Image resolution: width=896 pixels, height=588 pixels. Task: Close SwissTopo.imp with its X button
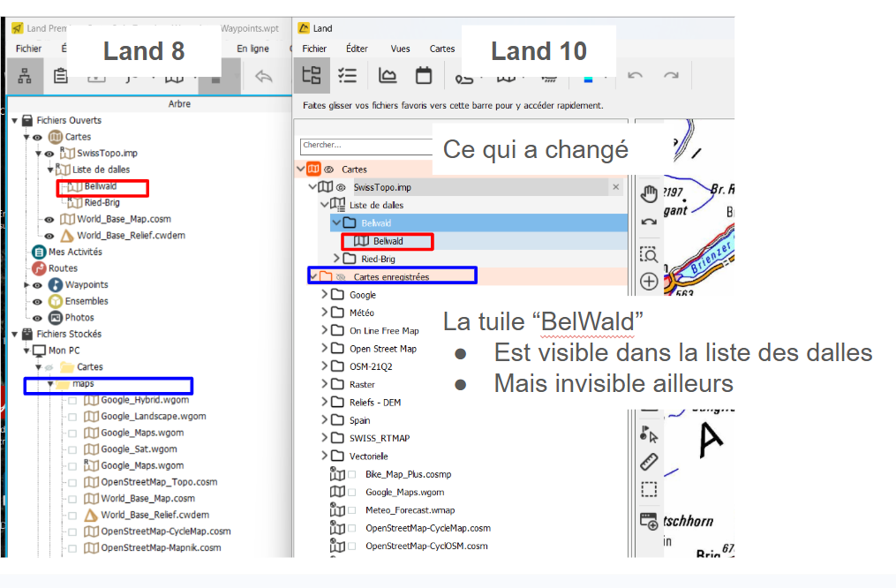(616, 187)
